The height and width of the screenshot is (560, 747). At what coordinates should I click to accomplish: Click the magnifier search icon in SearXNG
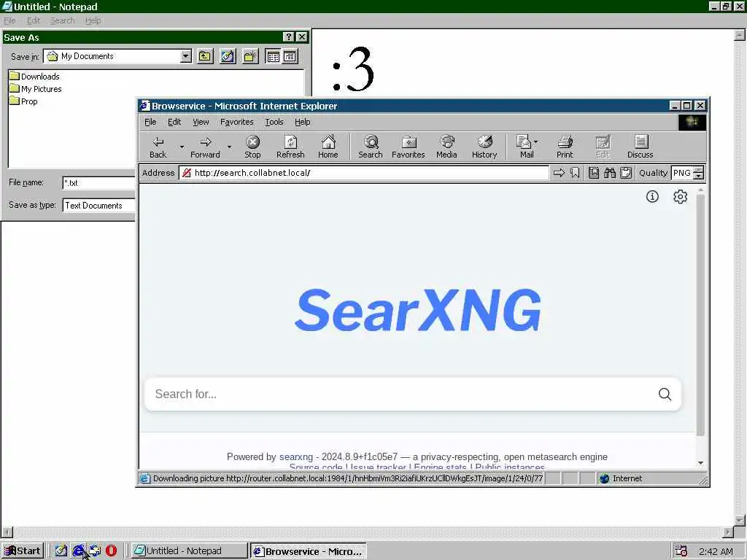click(x=665, y=394)
